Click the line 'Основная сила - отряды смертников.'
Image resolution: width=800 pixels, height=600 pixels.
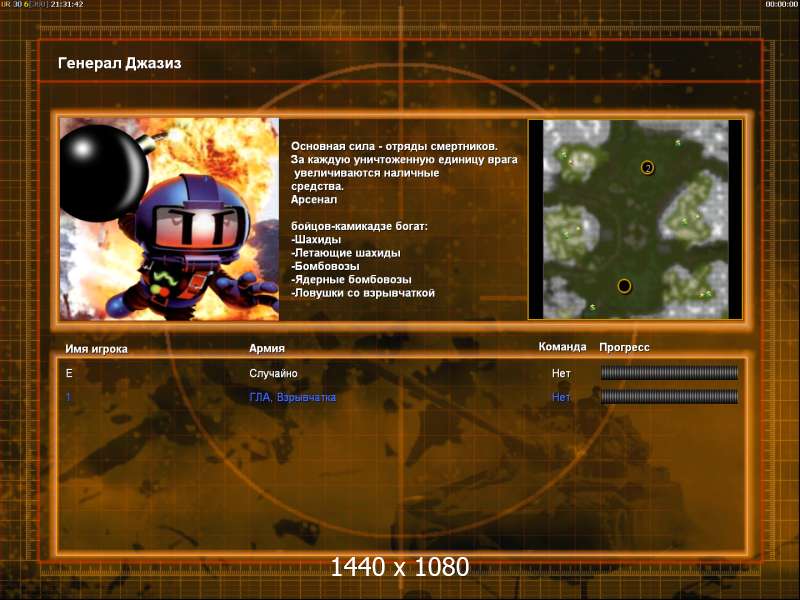tap(394, 146)
